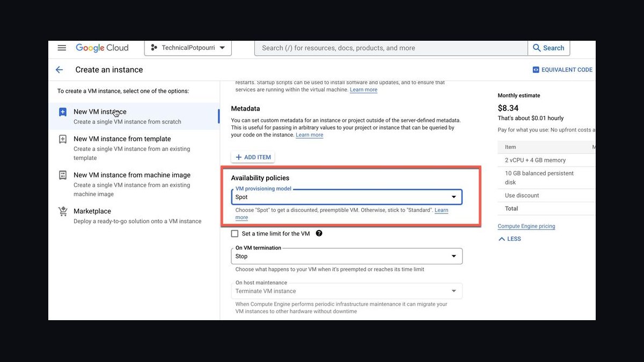The width and height of the screenshot is (644, 362).
Task: Click the template instance icon
Action: [x=63, y=139]
